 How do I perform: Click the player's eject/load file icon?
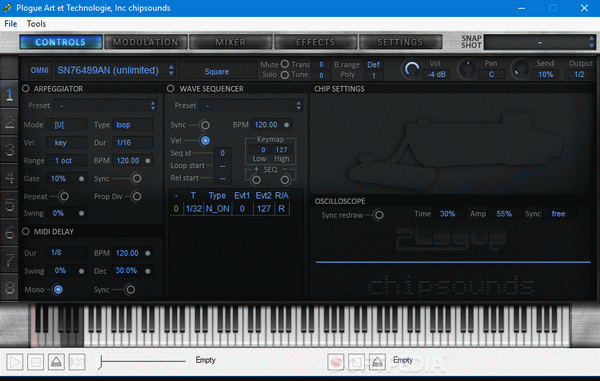click(x=56, y=362)
